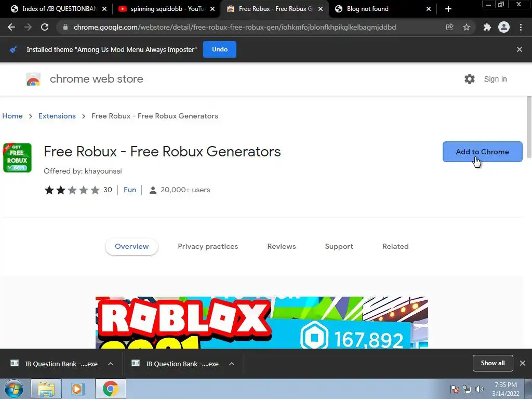Click the padlock site info icon
532x399 pixels.
click(x=65, y=27)
